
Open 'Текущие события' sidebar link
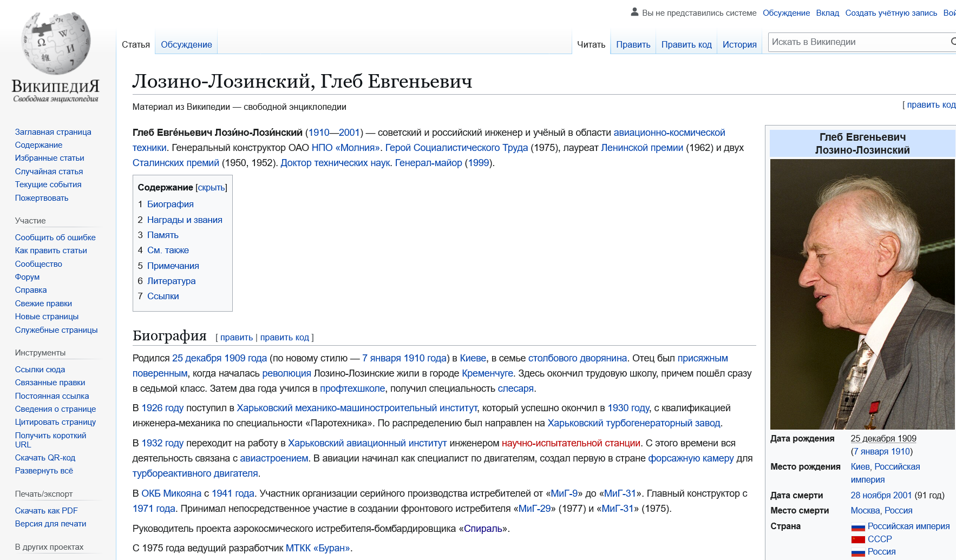[48, 185]
